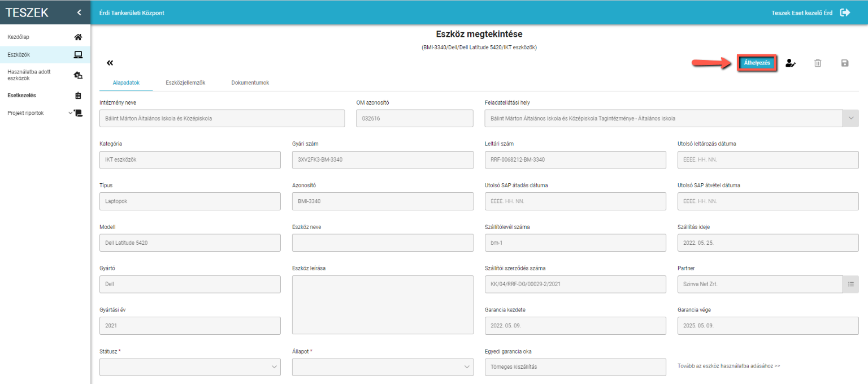
Task: Click the Gyártási év field 2021
Action: pyautogui.click(x=190, y=326)
